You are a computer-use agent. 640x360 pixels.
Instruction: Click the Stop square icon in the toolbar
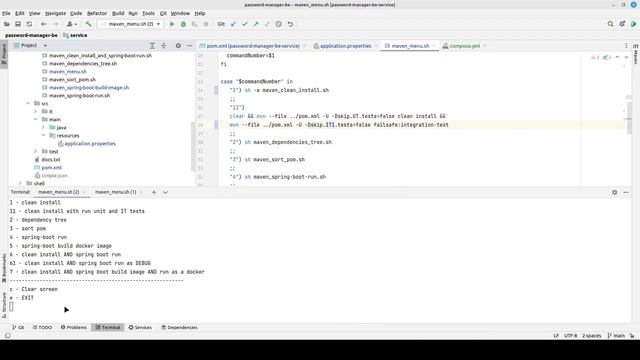pyautogui.click(x=206, y=24)
